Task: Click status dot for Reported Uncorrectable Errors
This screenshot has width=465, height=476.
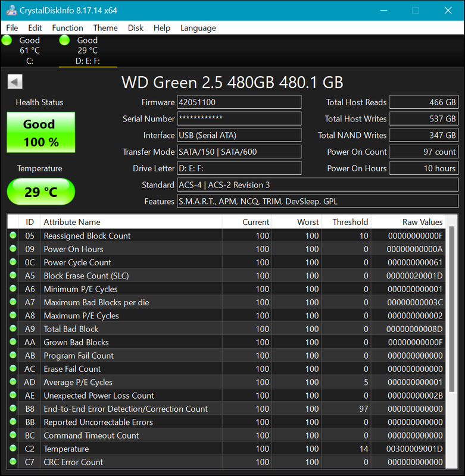Action: click(x=13, y=422)
